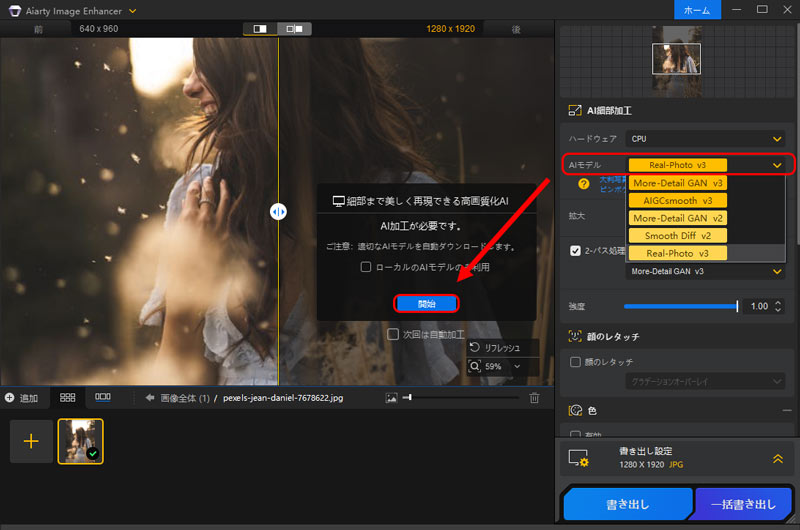Expand 書き出し設定 with double chevron
Viewport: 800px width, 530px height.
(778, 459)
